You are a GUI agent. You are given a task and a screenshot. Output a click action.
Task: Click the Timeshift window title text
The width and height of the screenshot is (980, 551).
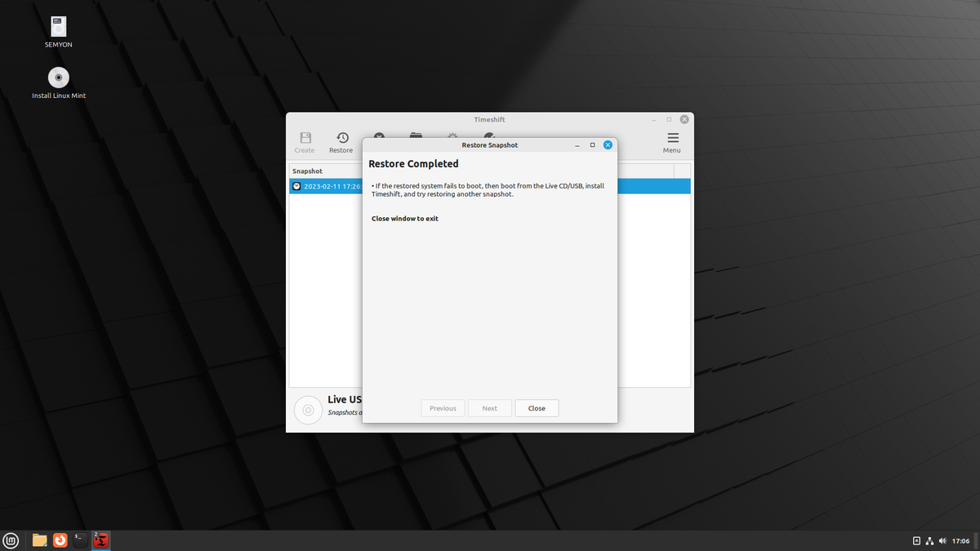(489, 119)
